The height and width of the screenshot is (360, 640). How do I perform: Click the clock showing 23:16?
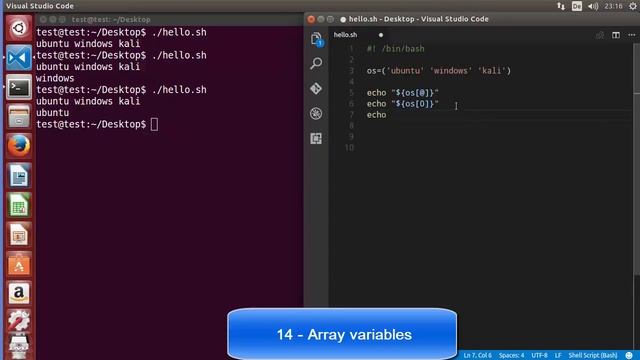(613, 6)
